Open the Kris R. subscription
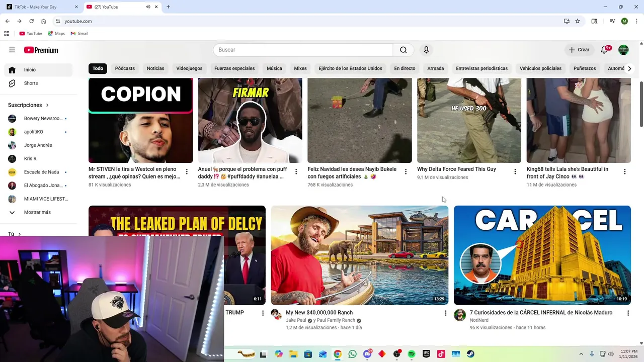 point(38,159)
